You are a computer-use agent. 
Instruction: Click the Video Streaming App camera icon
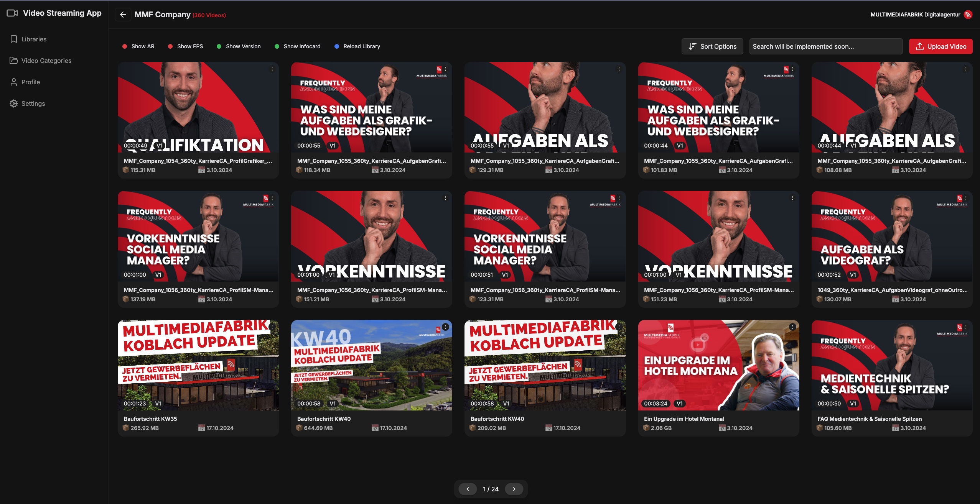point(12,13)
